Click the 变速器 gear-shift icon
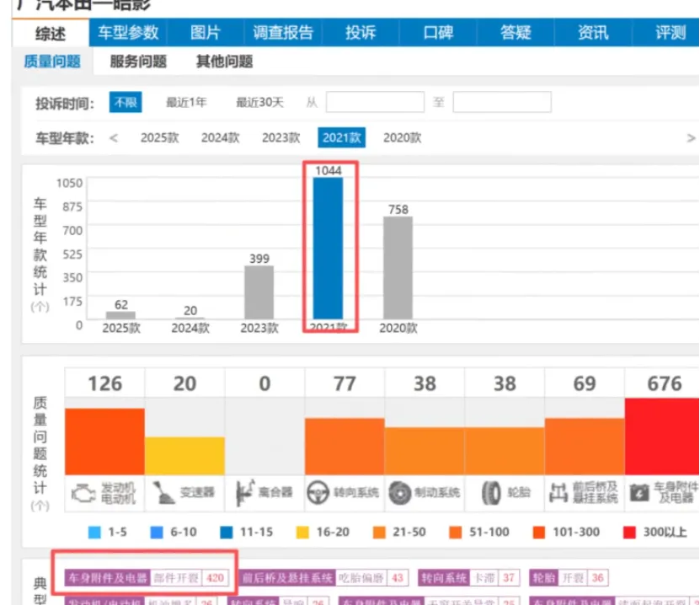Image resolution: width=700 pixels, height=605 pixels. 164,492
